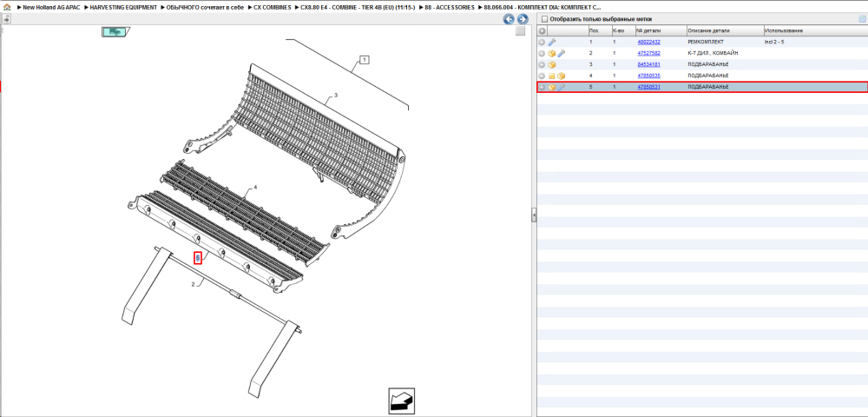Select ПОДБАРАБАНЬЕ description in row 47850531
This screenshot has width=868, height=417.
click(x=708, y=88)
